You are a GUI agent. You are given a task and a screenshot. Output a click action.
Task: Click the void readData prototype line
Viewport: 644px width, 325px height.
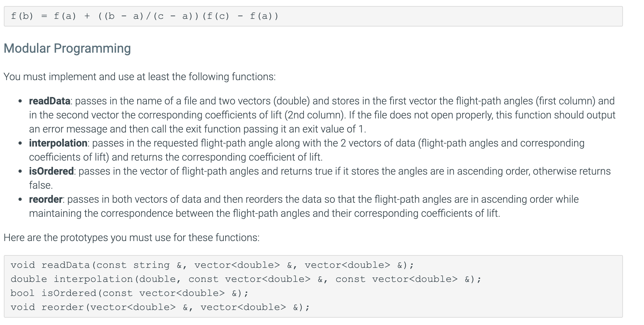click(212, 265)
